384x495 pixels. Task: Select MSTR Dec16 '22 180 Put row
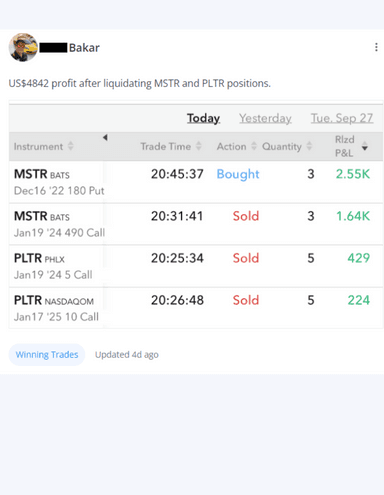[x=196, y=182]
